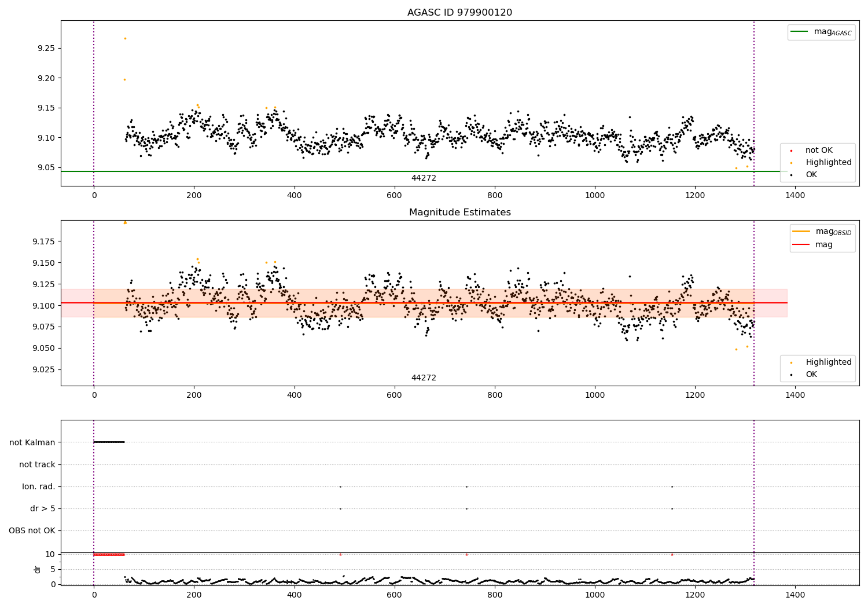Click y-tick "9.025" in middle plot

click(43, 370)
